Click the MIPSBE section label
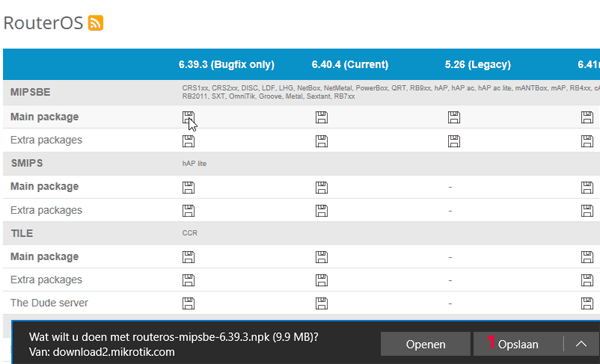The width and height of the screenshot is (600, 364). (x=30, y=93)
